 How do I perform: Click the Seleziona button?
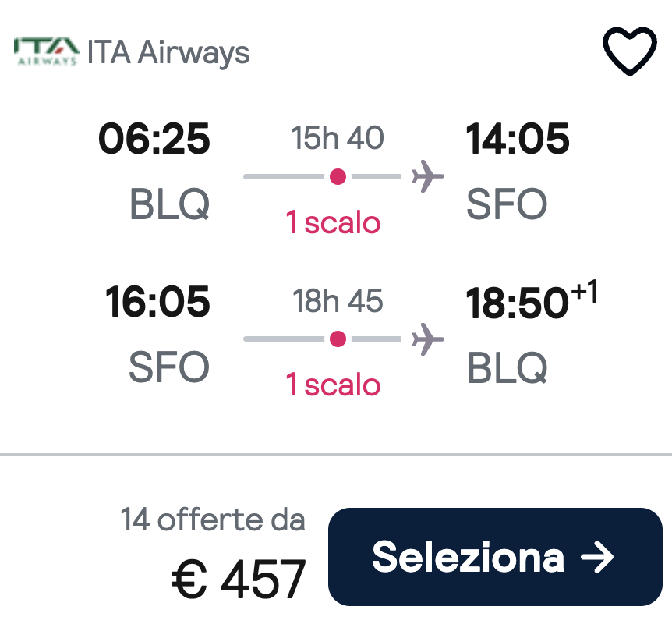coord(495,557)
